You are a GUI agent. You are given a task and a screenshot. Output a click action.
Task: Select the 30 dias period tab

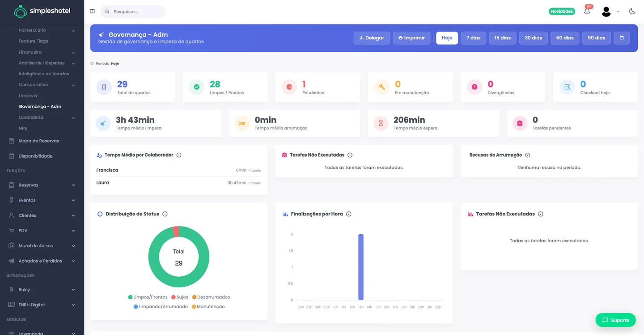pyautogui.click(x=534, y=38)
